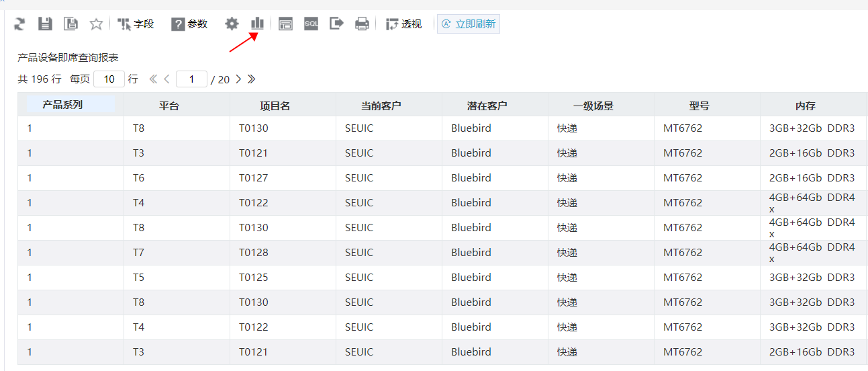
Task: Click 4GB+64Gb DDR4x in the T0128 row
Action: (812, 253)
